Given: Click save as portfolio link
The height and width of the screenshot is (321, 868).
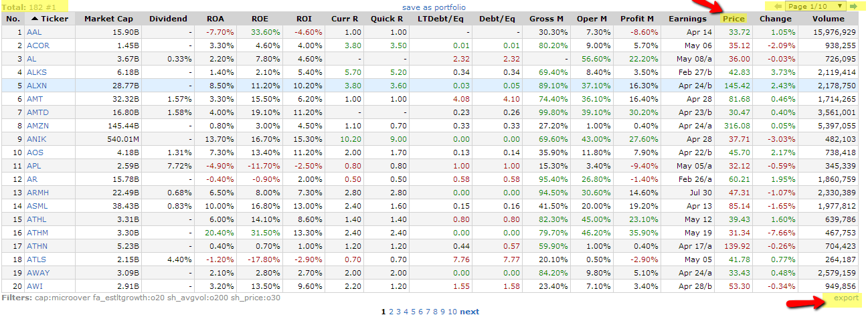Looking at the screenshot, I should point(434,7).
